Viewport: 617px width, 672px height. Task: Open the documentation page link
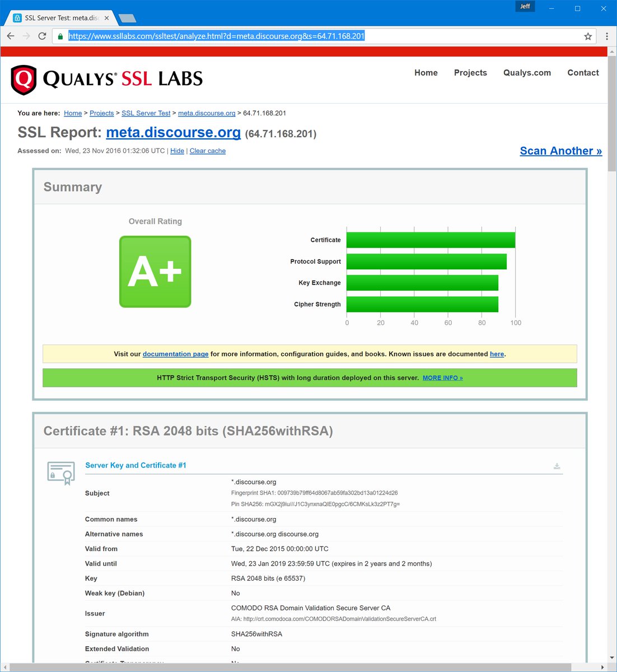click(175, 354)
